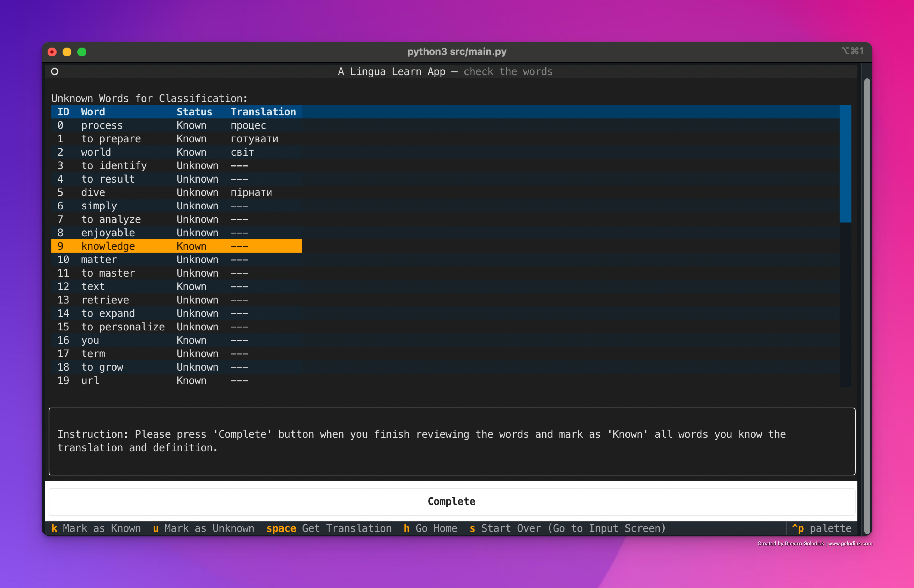
Task: Click 's Start Over' footer shortcut
Action: pyautogui.click(x=568, y=528)
